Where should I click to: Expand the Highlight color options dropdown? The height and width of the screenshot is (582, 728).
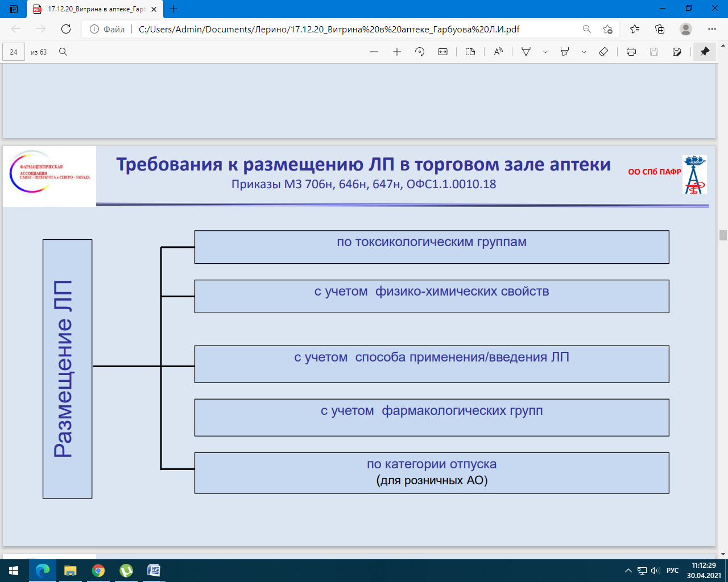584,52
